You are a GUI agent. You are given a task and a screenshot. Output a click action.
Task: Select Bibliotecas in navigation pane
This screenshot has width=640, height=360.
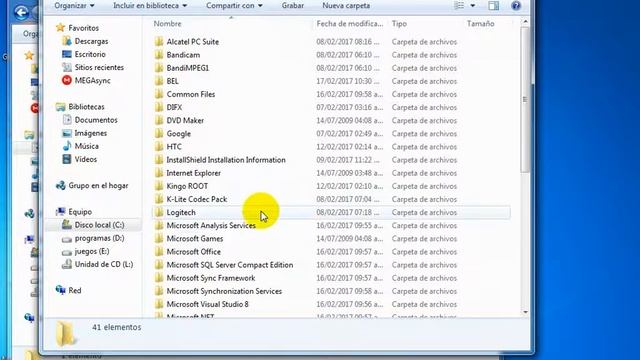tap(86, 107)
